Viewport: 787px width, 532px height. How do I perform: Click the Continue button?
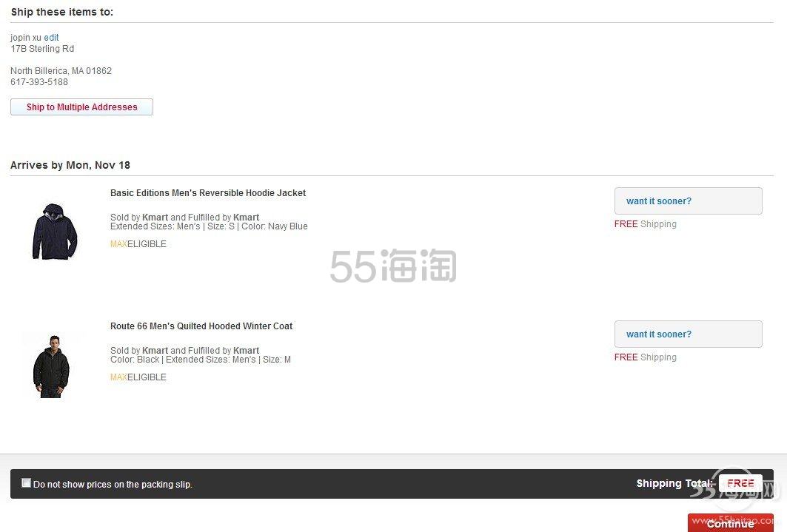click(730, 523)
